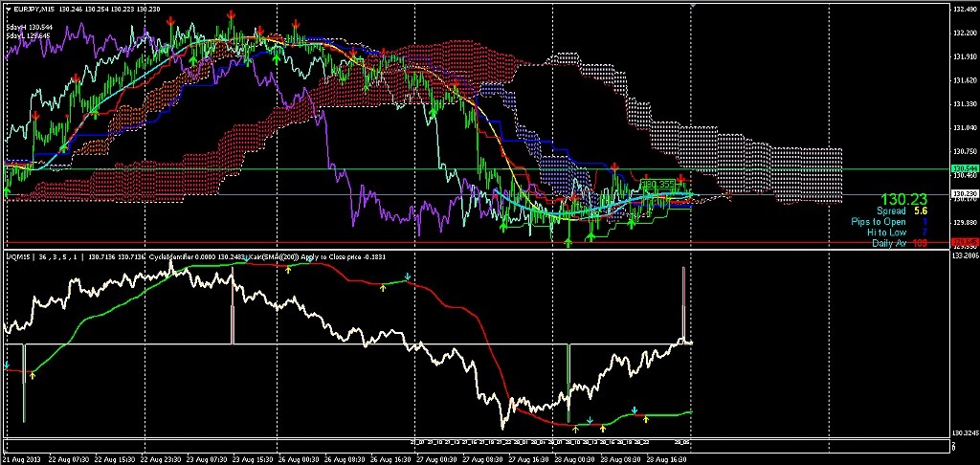The height and width of the screenshot is (465, 980).
Task: Click the Daily Av label
Action: click(889, 242)
